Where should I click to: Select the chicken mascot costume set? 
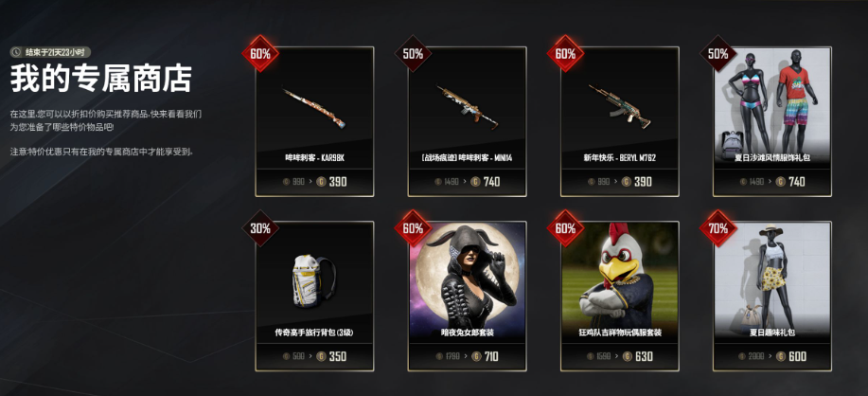click(619, 296)
